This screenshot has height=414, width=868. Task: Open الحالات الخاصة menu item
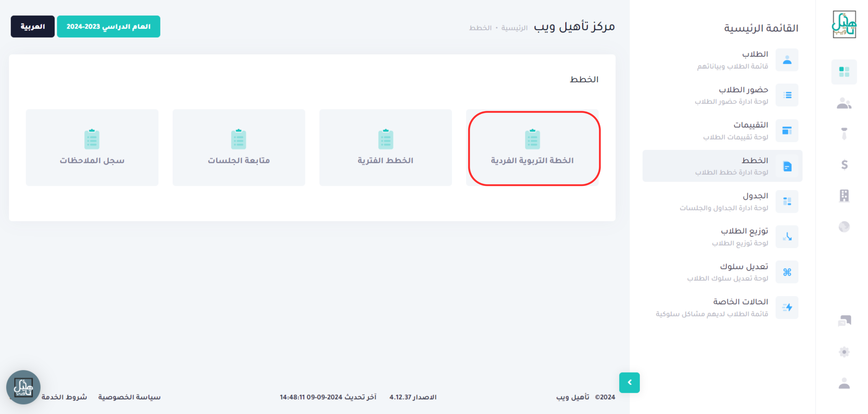722,307
